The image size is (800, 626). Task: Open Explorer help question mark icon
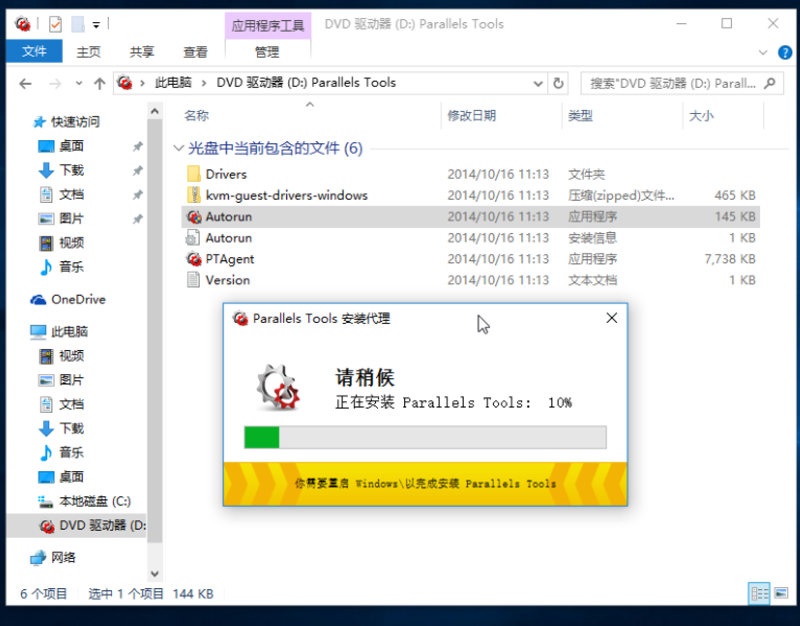coord(785,52)
